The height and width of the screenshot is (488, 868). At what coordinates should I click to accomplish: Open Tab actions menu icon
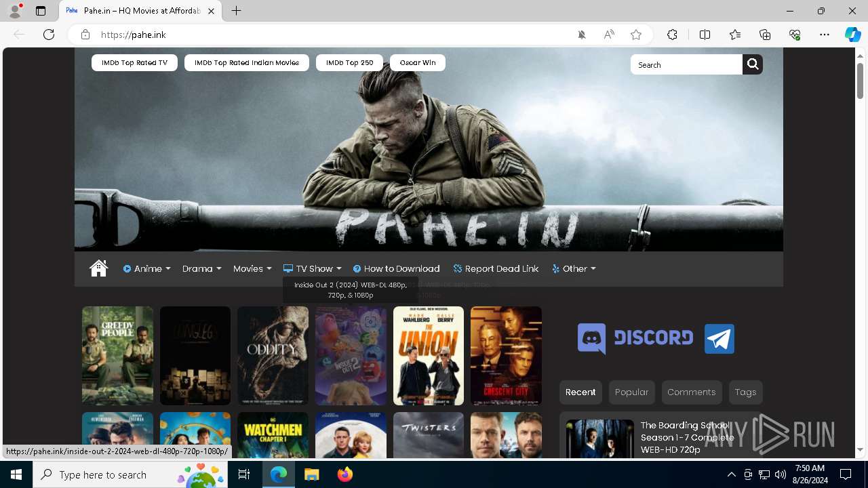(x=41, y=11)
